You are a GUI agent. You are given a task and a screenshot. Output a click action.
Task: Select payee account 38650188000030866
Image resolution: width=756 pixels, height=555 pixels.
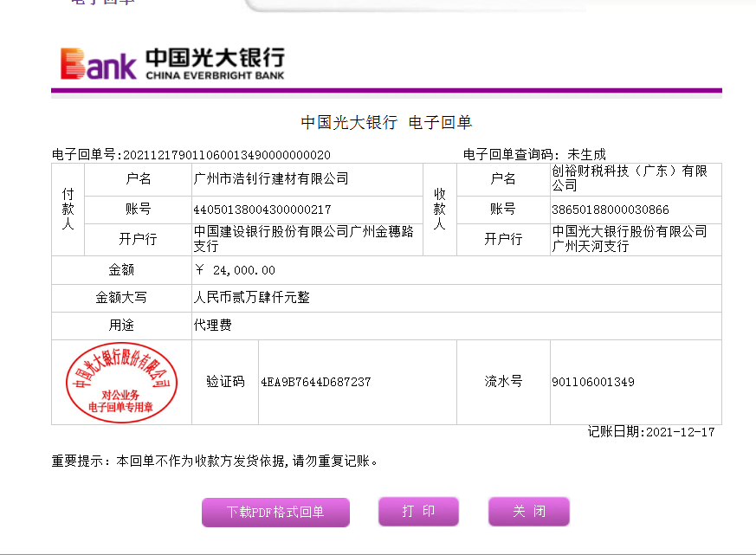point(611,210)
